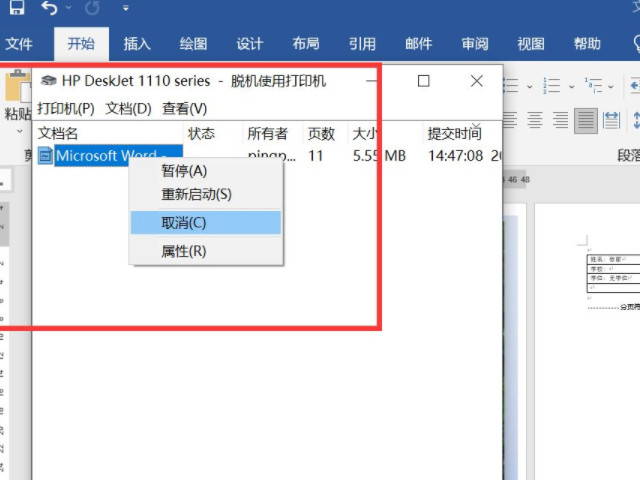
Task: Open 文档(D) menu in printer window
Action: pos(129,109)
